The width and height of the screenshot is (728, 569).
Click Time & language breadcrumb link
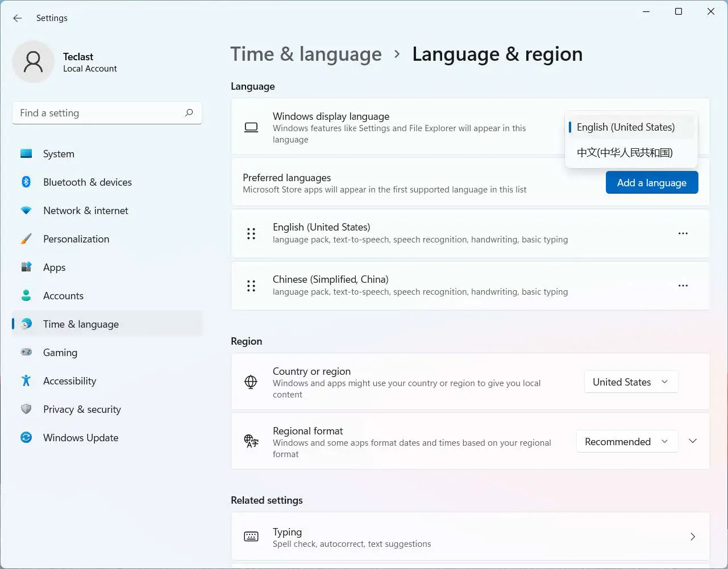[306, 55]
